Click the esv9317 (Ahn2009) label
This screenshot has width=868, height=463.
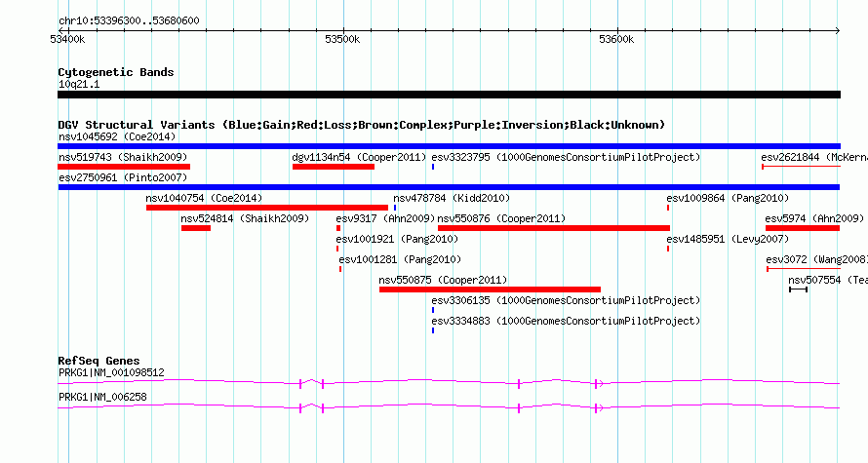pyautogui.click(x=385, y=218)
